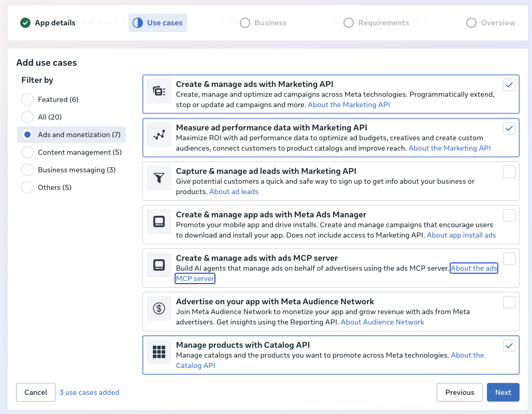This screenshot has height=414, width=532.
Task: Click Create & manage app ads with Meta Ads Manager title
Action: pos(271,215)
